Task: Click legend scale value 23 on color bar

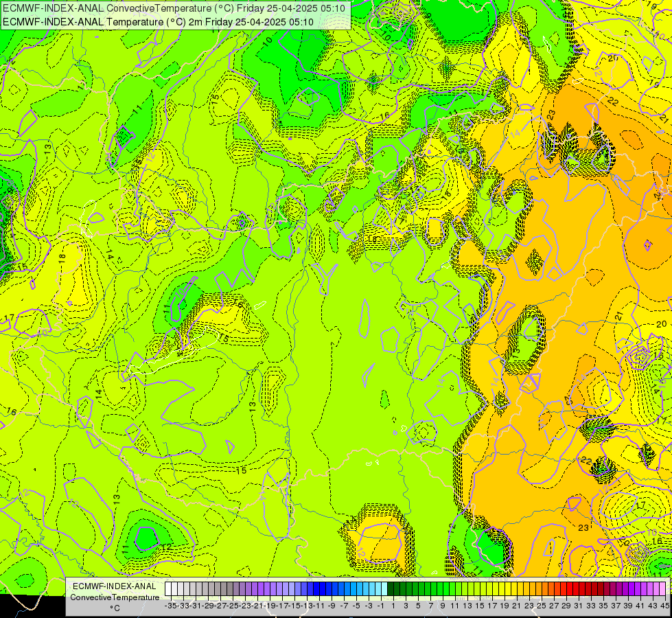Action: 529,606
